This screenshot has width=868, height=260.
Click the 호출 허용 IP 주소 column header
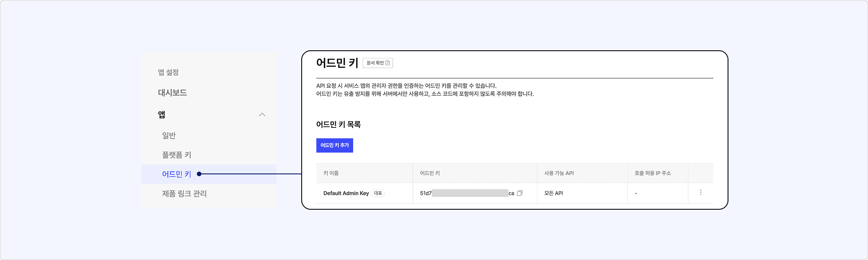652,173
